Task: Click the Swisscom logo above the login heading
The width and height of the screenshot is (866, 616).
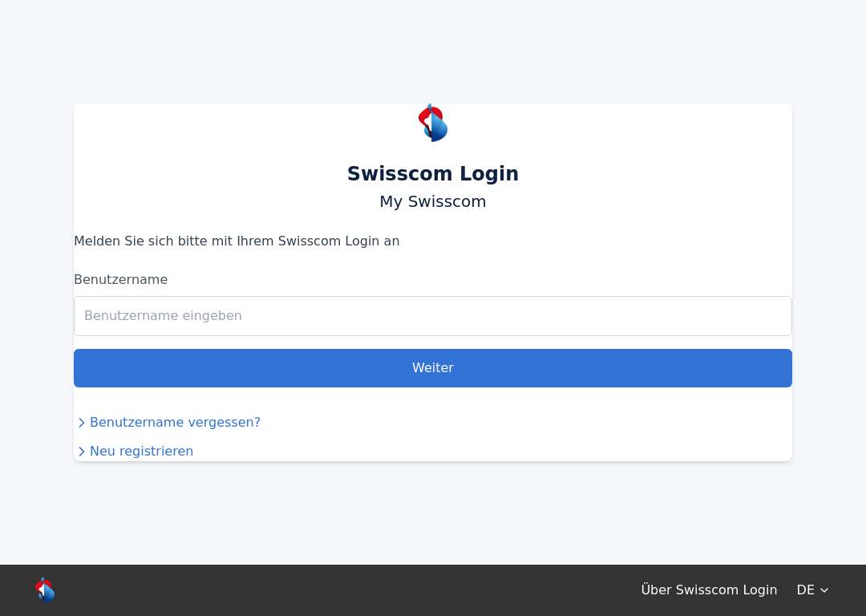Action: pos(433,123)
